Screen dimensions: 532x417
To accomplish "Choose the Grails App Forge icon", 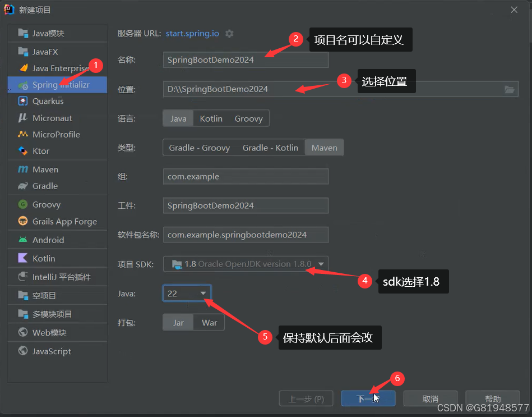I will [23, 221].
